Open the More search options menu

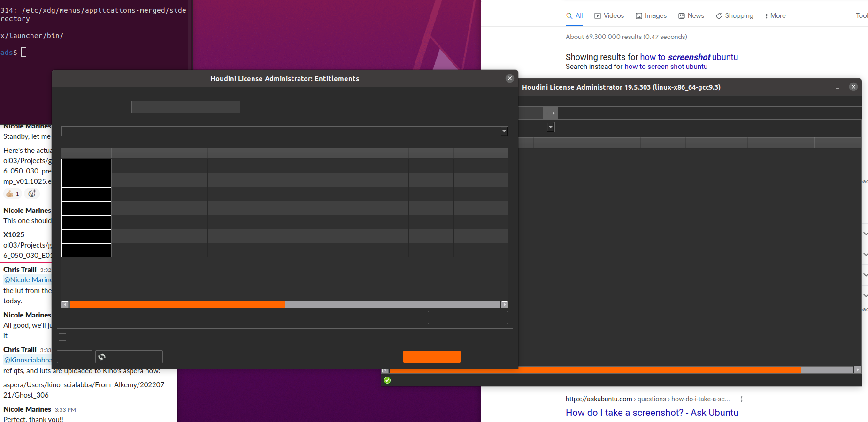pos(775,15)
